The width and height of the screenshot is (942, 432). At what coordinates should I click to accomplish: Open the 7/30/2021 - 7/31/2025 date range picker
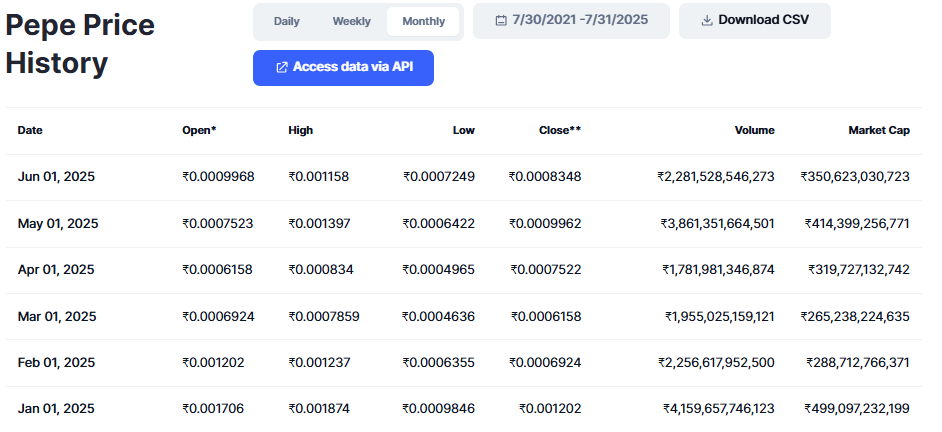571,20
